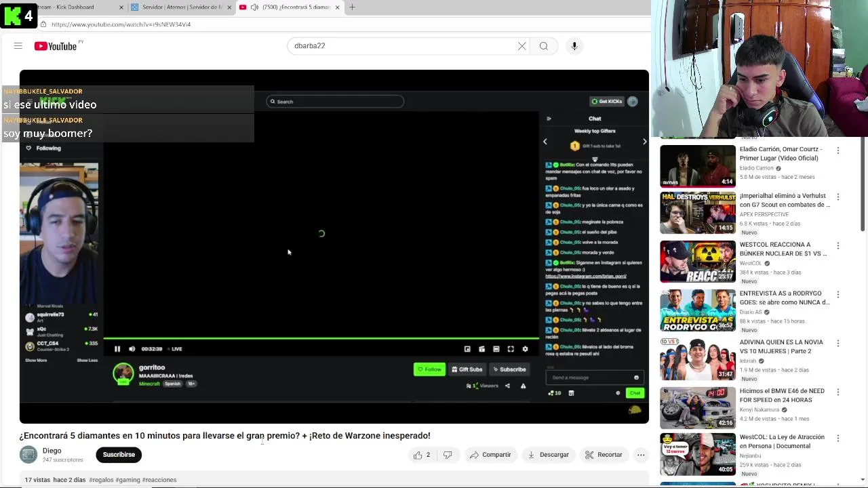The width and height of the screenshot is (868, 488).
Task: Open options menu for Eladio Carrión video
Action: click(838, 150)
